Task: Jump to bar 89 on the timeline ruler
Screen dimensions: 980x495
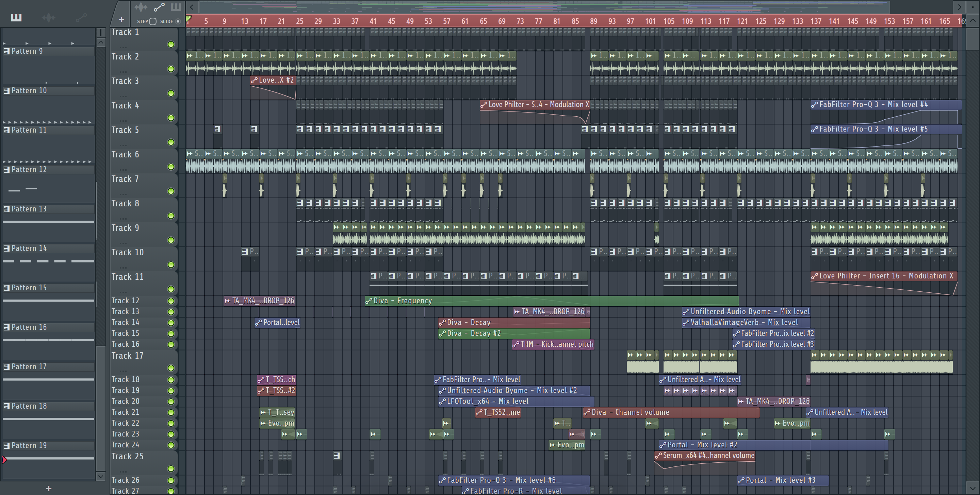Action: [593, 21]
